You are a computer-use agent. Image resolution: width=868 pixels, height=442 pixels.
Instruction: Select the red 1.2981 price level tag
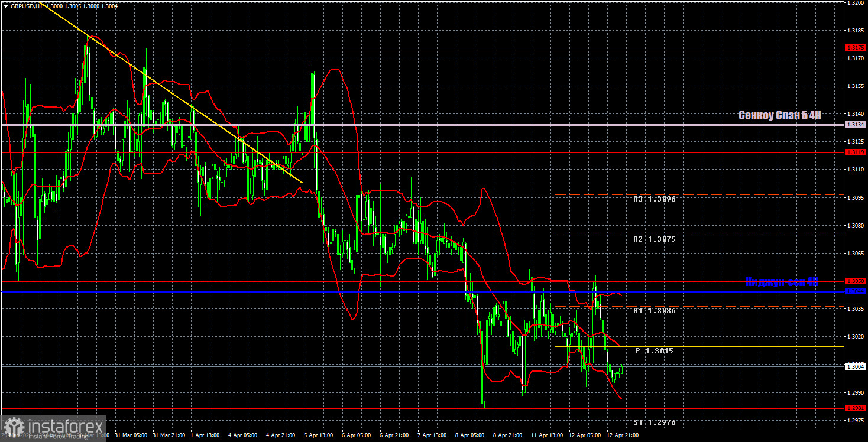pyautogui.click(x=855, y=408)
